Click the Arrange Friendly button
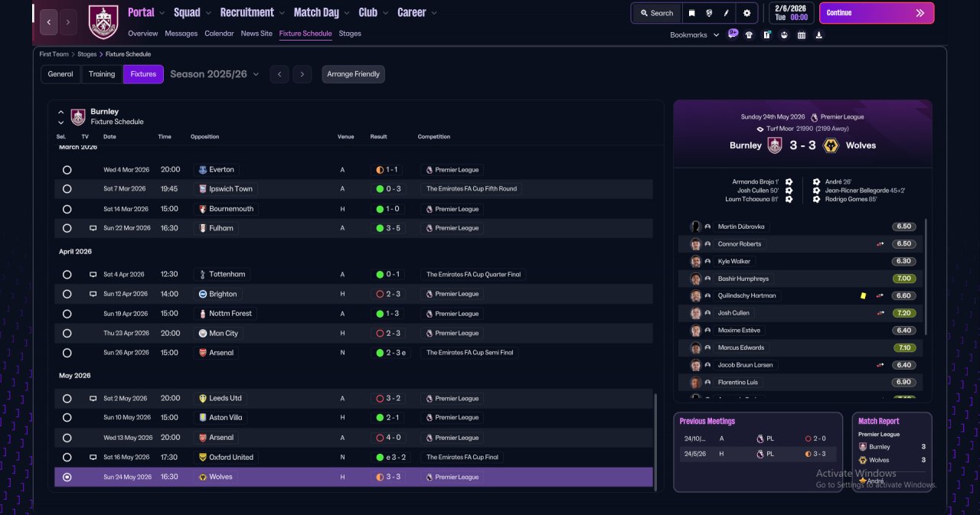The image size is (980, 515). 353,74
